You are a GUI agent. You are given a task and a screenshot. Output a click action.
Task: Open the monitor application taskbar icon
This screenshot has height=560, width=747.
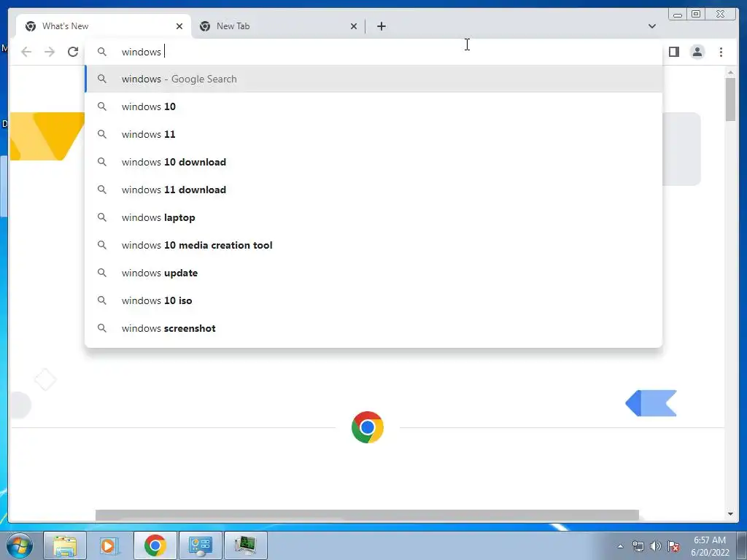pos(245,545)
